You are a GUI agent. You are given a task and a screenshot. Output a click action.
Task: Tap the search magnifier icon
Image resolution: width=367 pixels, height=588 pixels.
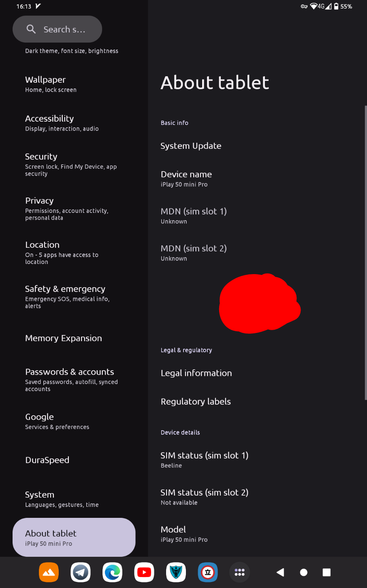pyautogui.click(x=31, y=29)
